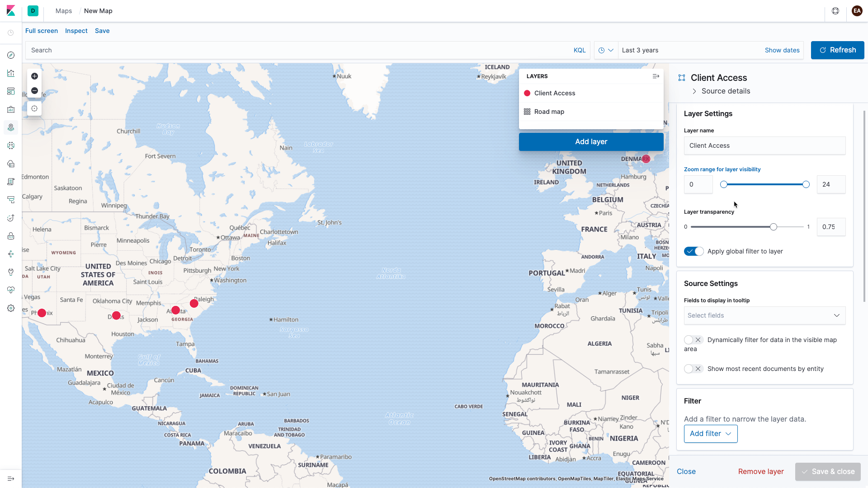The width and height of the screenshot is (868, 488).
Task: Click the zoom in button on the map
Action: tap(34, 76)
